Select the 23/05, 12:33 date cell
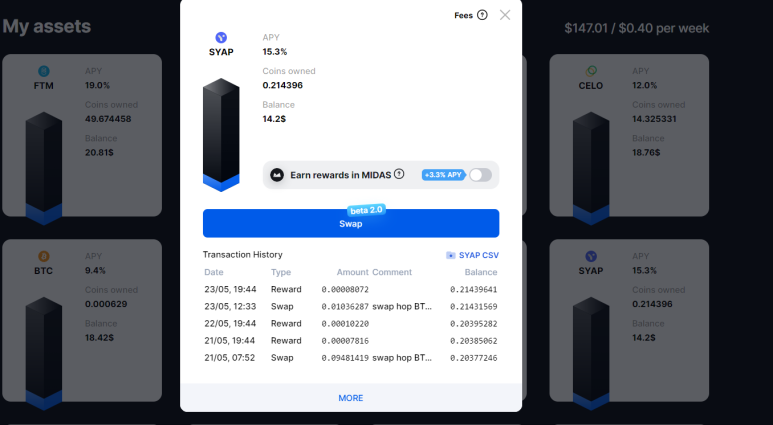The width and height of the screenshot is (773, 425). [230, 307]
